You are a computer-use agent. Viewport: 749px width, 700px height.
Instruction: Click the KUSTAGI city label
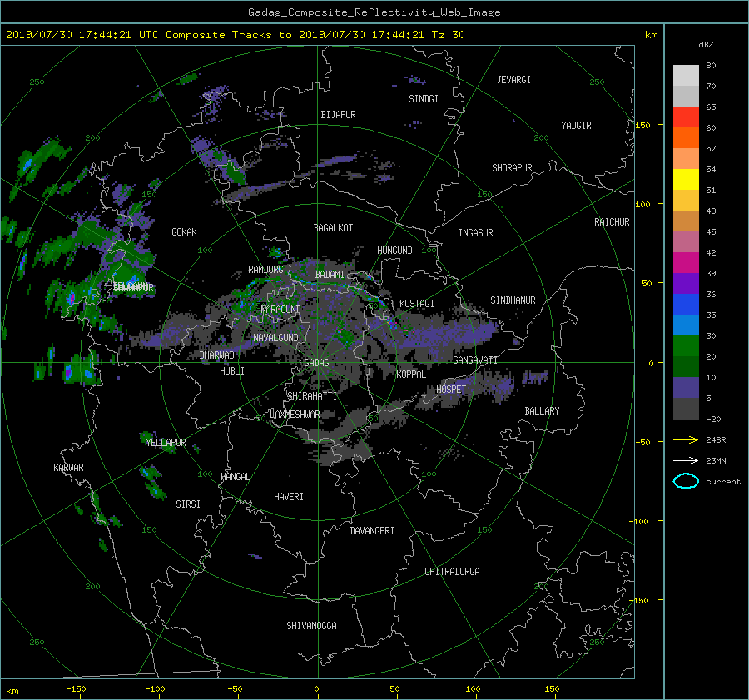click(417, 304)
